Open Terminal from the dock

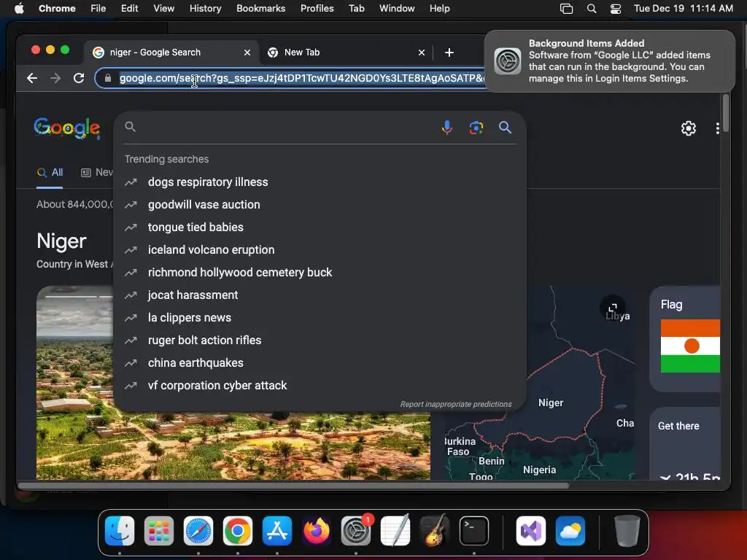[x=474, y=531]
